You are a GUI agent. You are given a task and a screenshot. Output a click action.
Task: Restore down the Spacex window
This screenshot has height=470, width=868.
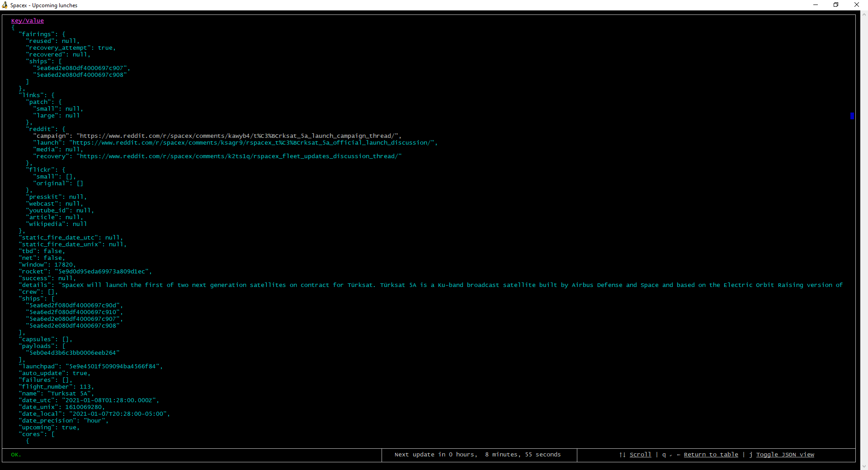[x=836, y=5]
